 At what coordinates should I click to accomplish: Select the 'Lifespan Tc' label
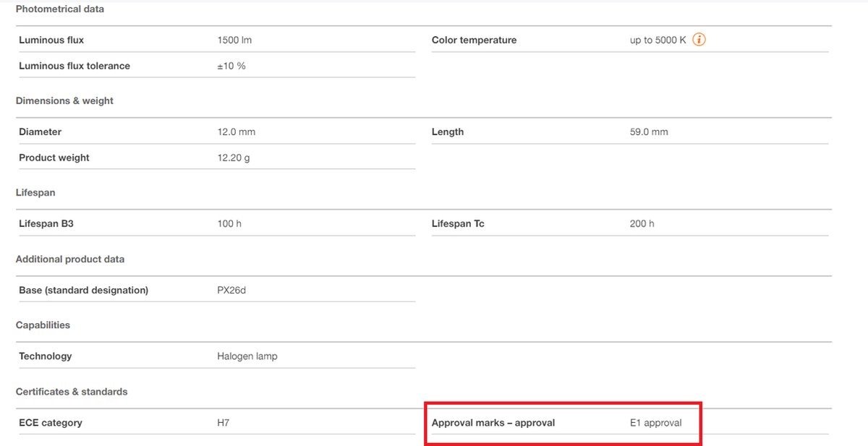point(458,224)
